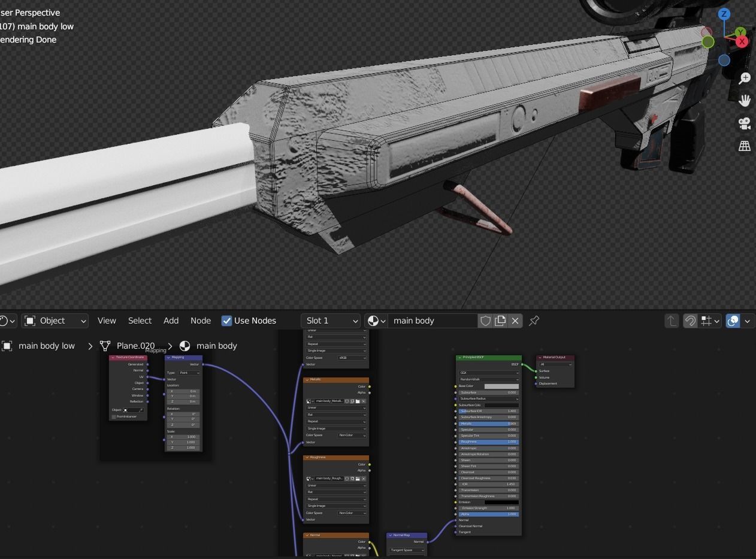The width and height of the screenshot is (756, 559).
Task: Open the Tangent Space dropdown in Normal Map
Action: (407, 550)
